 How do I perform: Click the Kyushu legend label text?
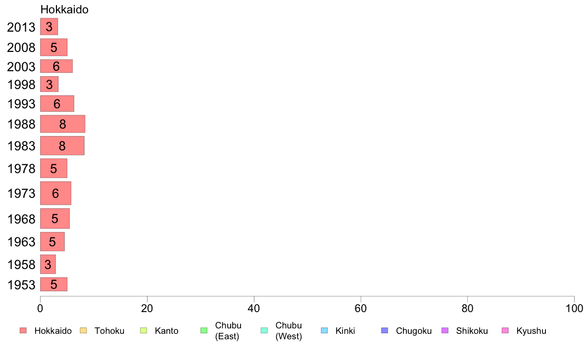pos(531,331)
